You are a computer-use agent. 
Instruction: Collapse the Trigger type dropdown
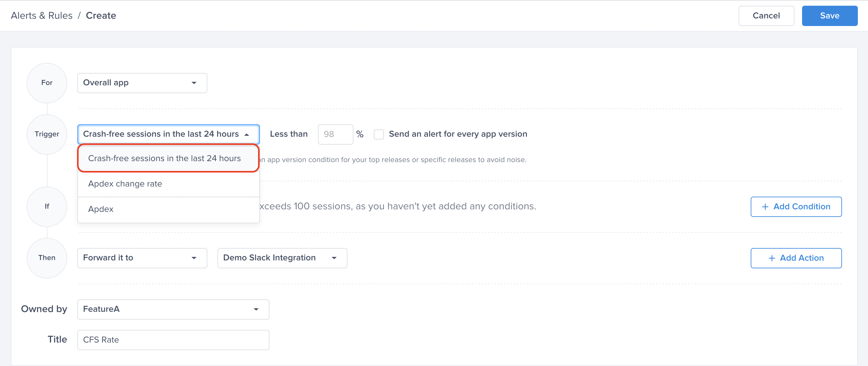pos(168,134)
